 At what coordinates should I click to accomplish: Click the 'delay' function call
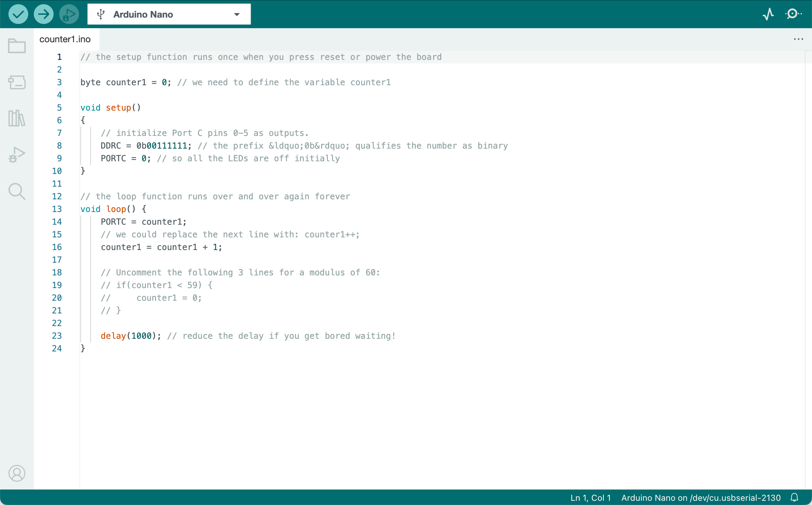[x=113, y=336]
